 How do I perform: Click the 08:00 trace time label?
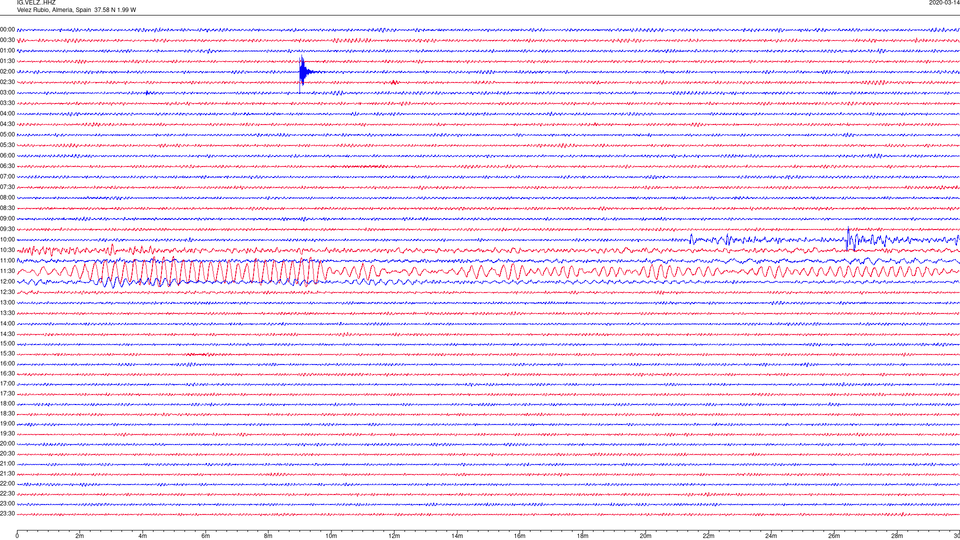(7, 198)
